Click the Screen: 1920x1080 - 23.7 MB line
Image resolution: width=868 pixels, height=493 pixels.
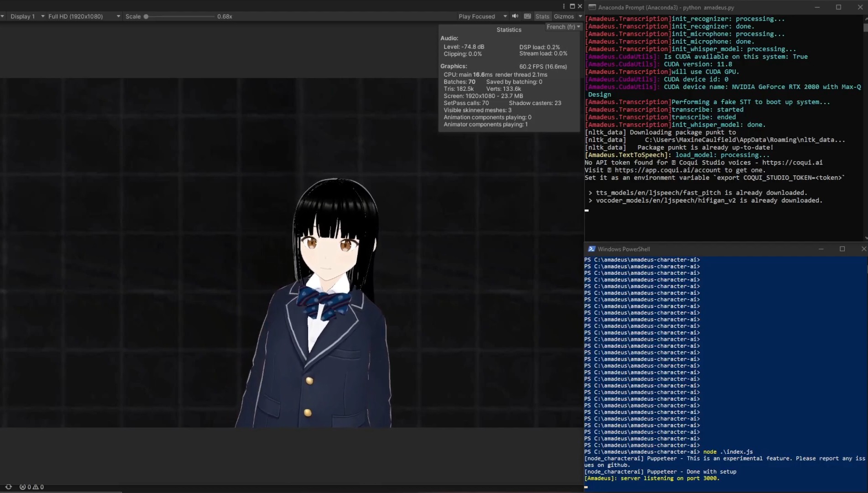coord(483,96)
